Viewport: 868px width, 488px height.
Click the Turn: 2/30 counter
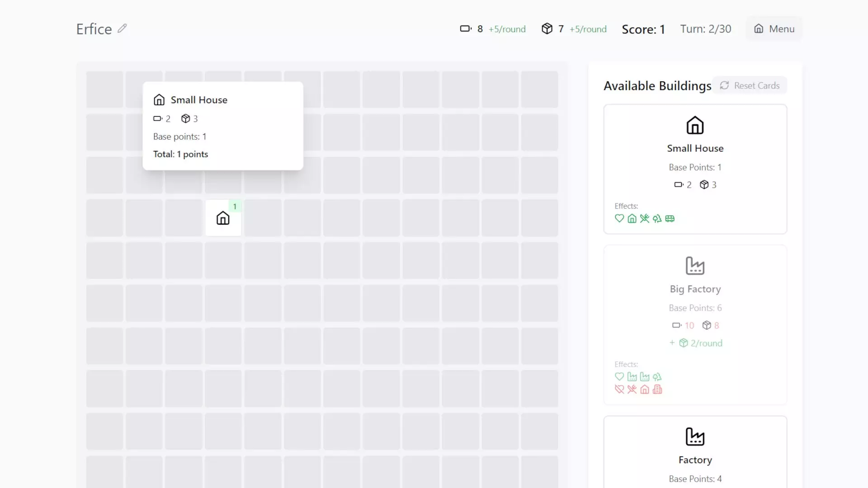tap(705, 29)
